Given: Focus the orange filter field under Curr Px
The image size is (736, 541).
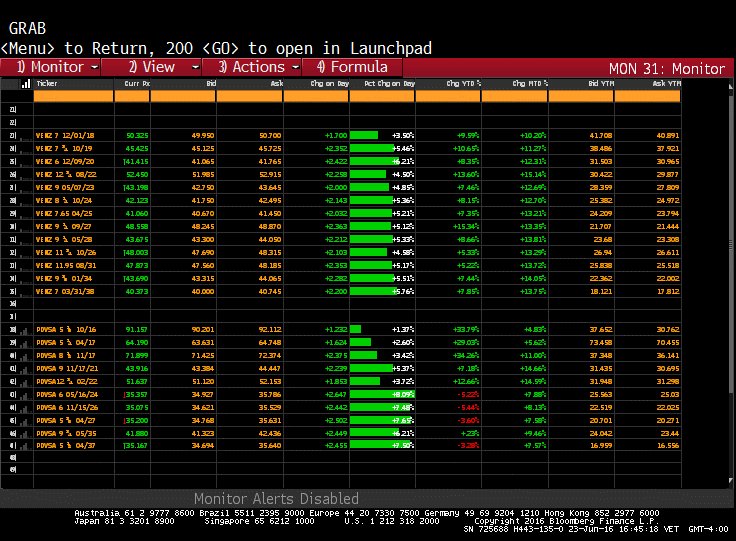Looking at the screenshot, I should 132,96.
